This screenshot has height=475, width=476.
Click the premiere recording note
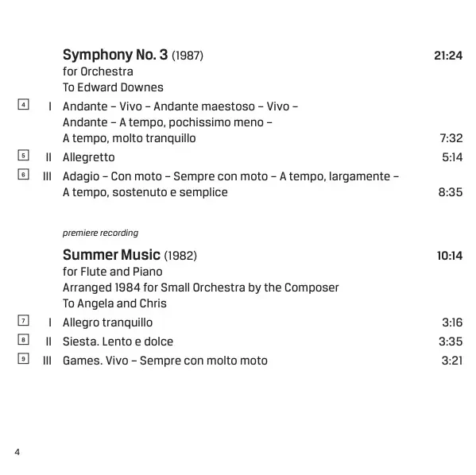tap(100, 233)
